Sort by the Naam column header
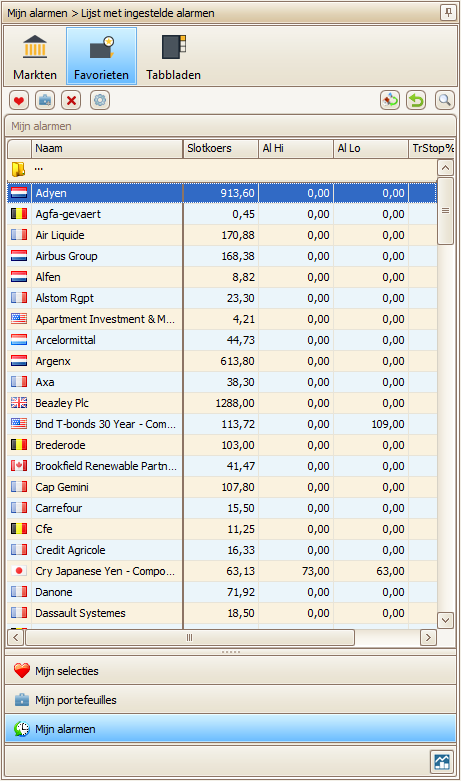Screen dimensions: 461x781 (x=107, y=148)
